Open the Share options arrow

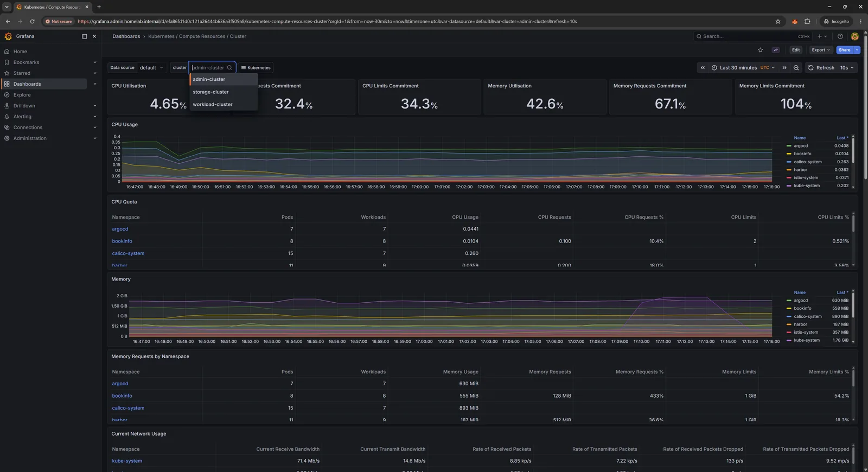[x=857, y=50]
